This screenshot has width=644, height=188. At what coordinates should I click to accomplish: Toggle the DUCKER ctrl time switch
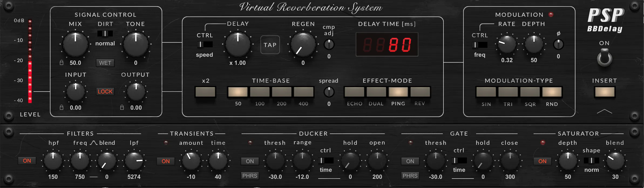point(326,160)
